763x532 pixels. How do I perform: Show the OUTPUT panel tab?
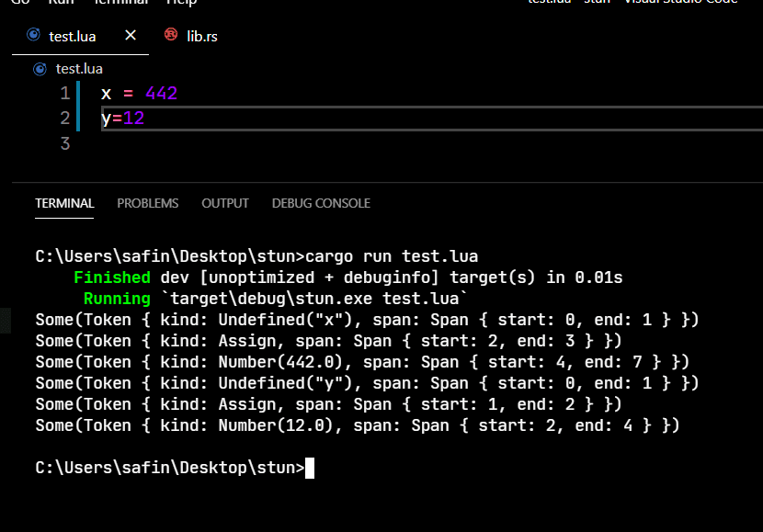point(225,203)
